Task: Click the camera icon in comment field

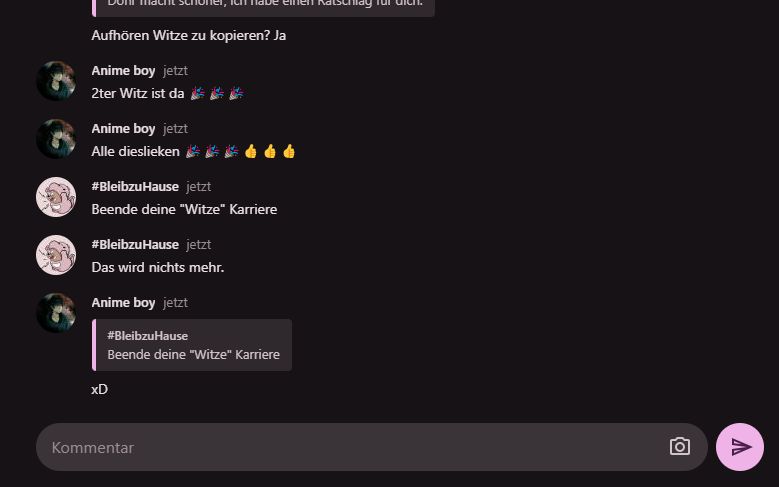Action: [x=680, y=446]
